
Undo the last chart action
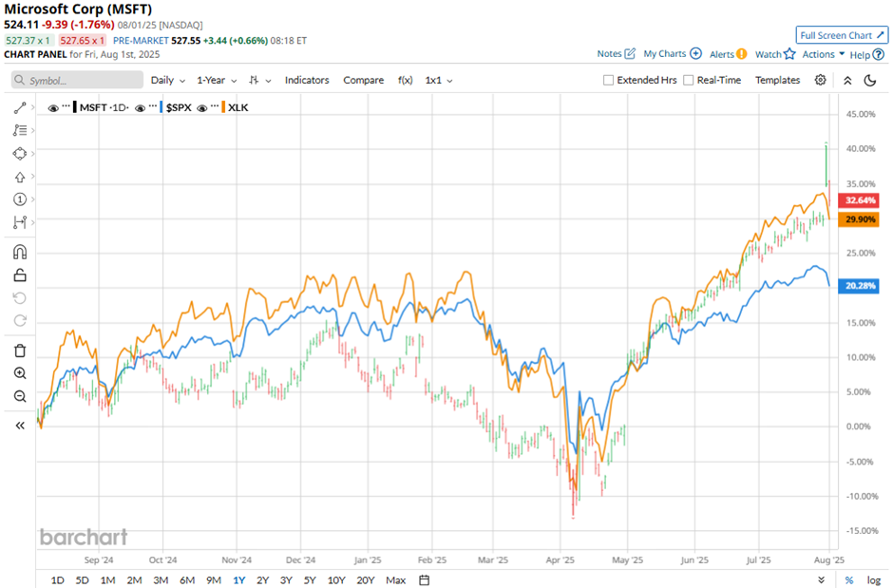20,298
